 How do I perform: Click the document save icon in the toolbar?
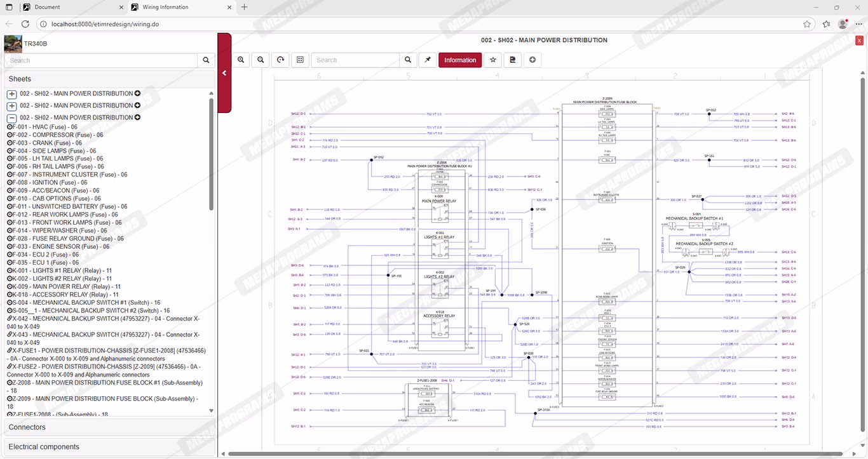pyautogui.click(x=512, y=60)
